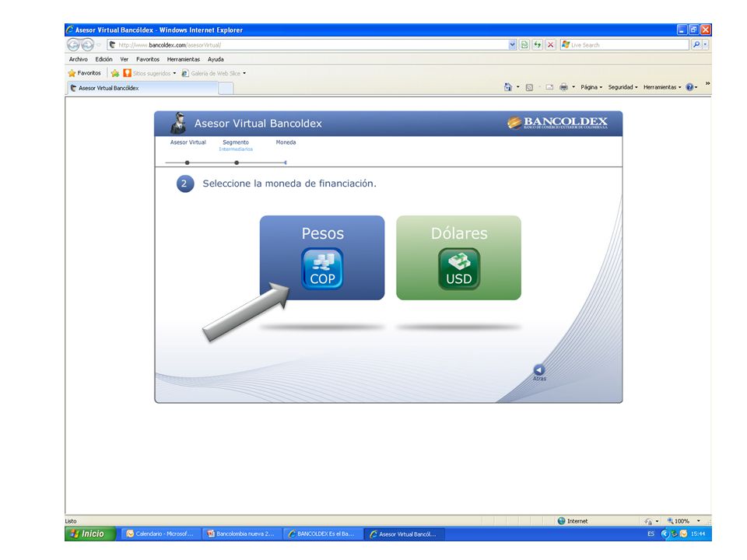This screenshot has width=747, height=560.
Task: Click the RSS feeds icon
Action: click(529, 87)
